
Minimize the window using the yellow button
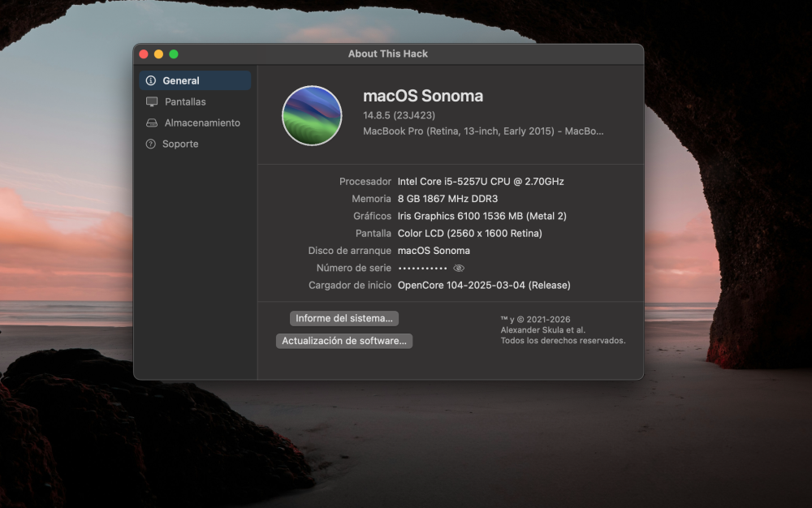click(159, 54)
